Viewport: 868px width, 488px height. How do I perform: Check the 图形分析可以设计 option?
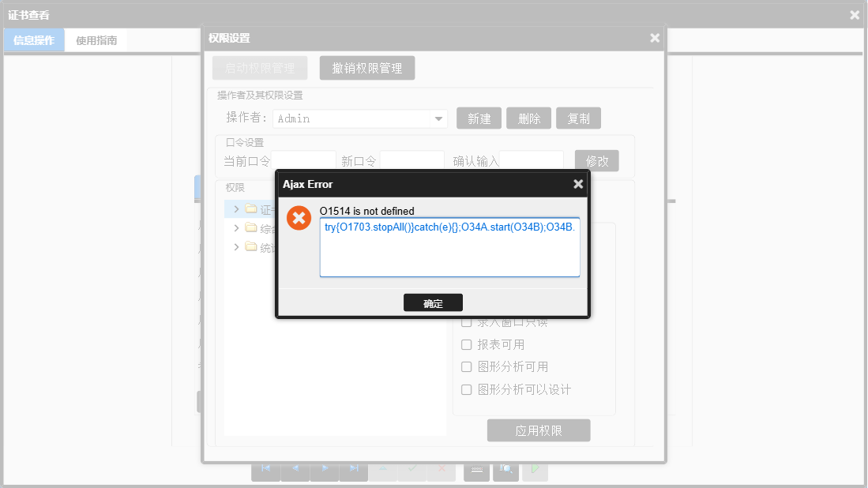click(467, 389)
